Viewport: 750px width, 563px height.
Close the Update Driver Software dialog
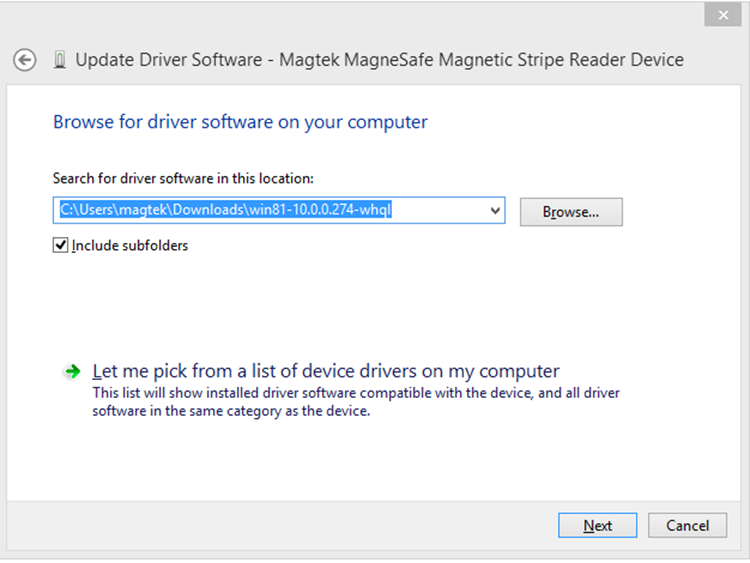tap(723, 15)
